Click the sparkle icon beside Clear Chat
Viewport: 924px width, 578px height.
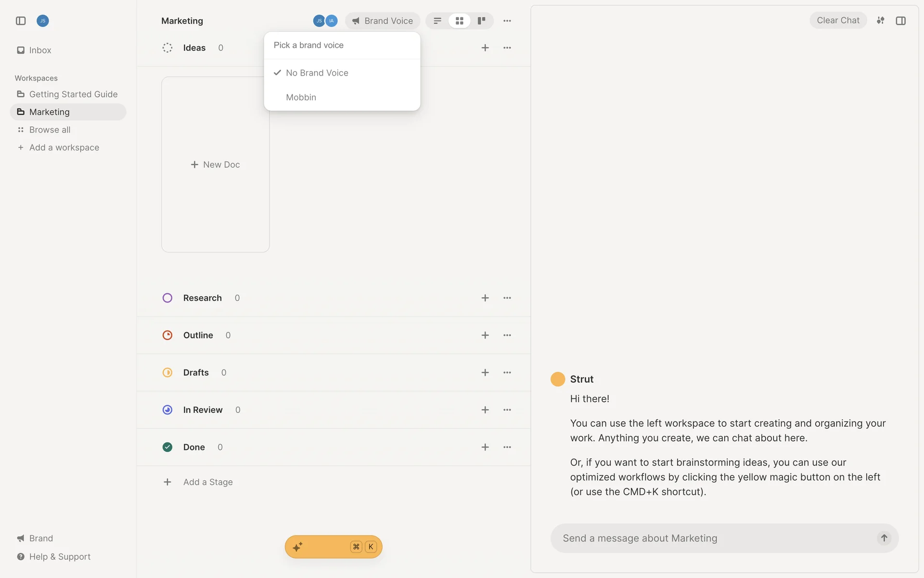point(880,20)
